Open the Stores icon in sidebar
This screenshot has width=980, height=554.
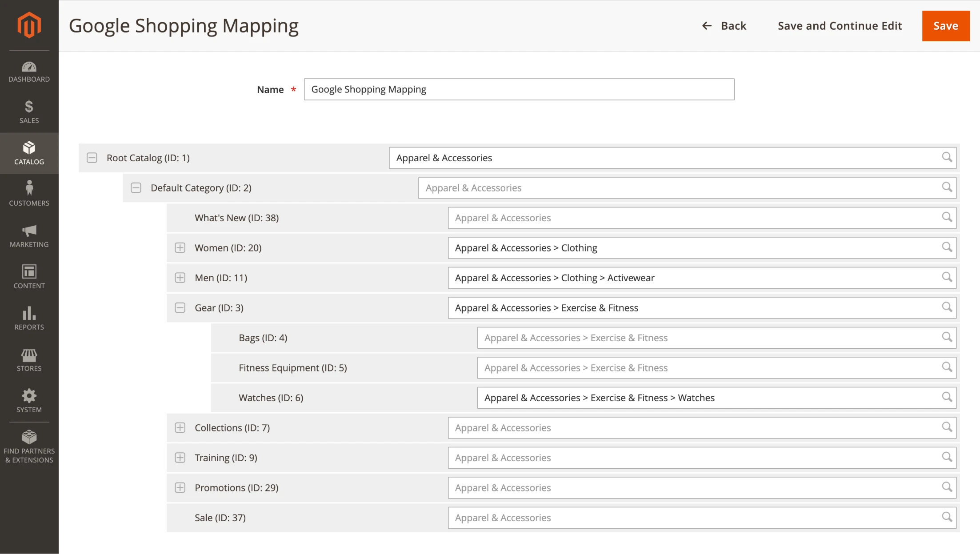tap(29, 358)
